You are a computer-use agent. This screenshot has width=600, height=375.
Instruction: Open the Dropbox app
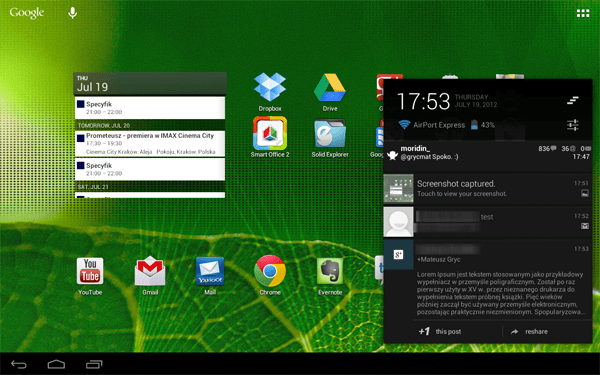(x=270, y=92)
